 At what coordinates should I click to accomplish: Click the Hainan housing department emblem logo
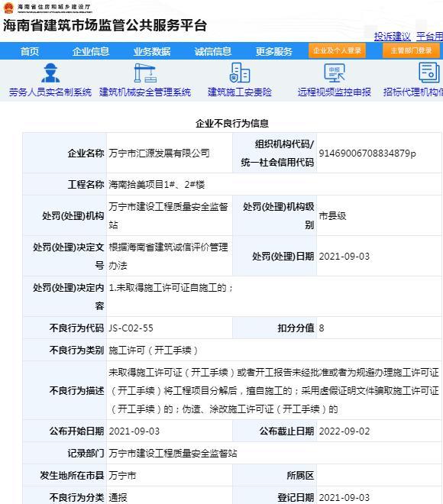click(x=8, y=8)
